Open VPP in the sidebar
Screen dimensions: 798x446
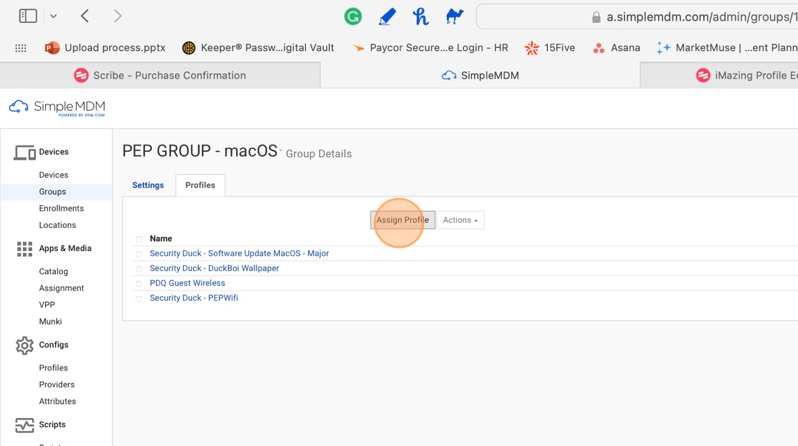(x=47, y=304)
